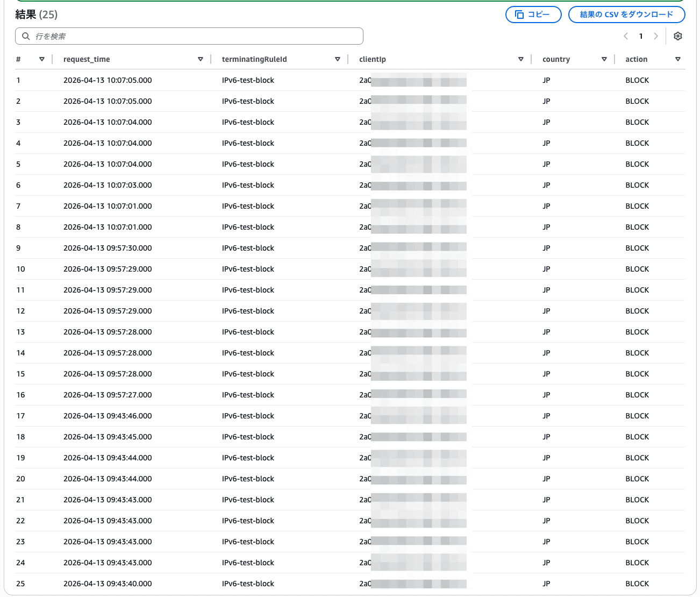Click the client IP in row 17

[x=413, y=416]
